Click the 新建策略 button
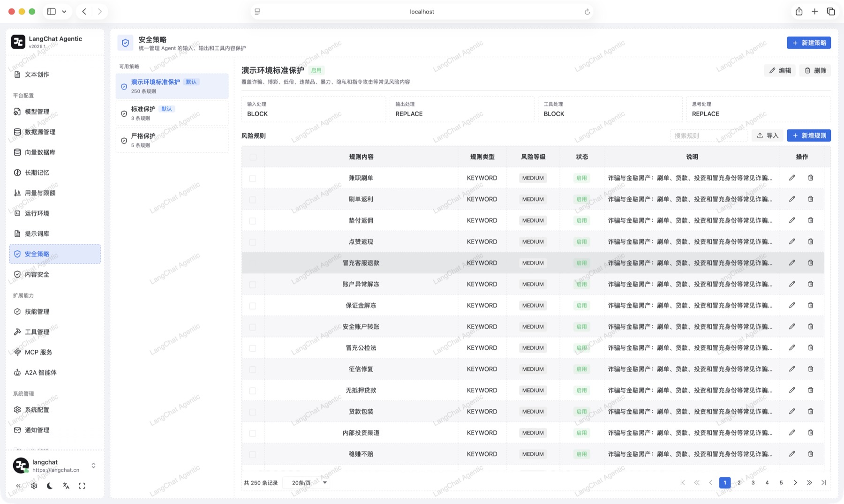 (809, 43)
